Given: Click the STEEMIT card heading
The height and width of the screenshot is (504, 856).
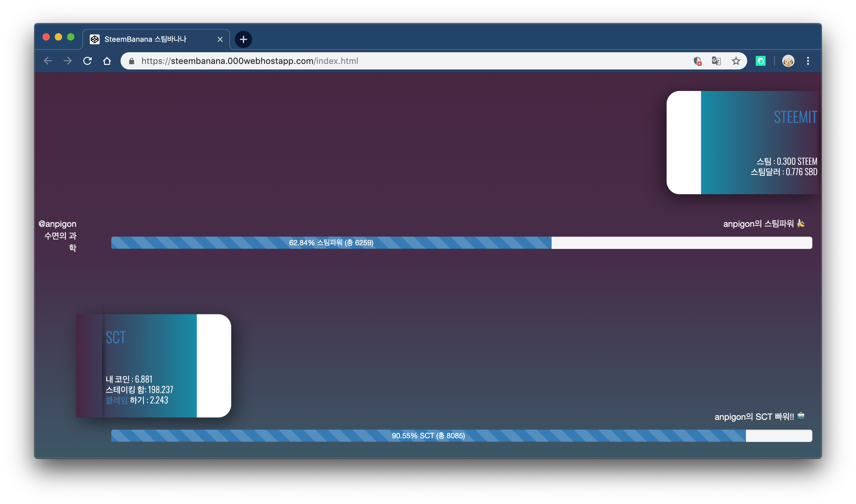Looking at the screenshot, I should click(x=795, y=117).
